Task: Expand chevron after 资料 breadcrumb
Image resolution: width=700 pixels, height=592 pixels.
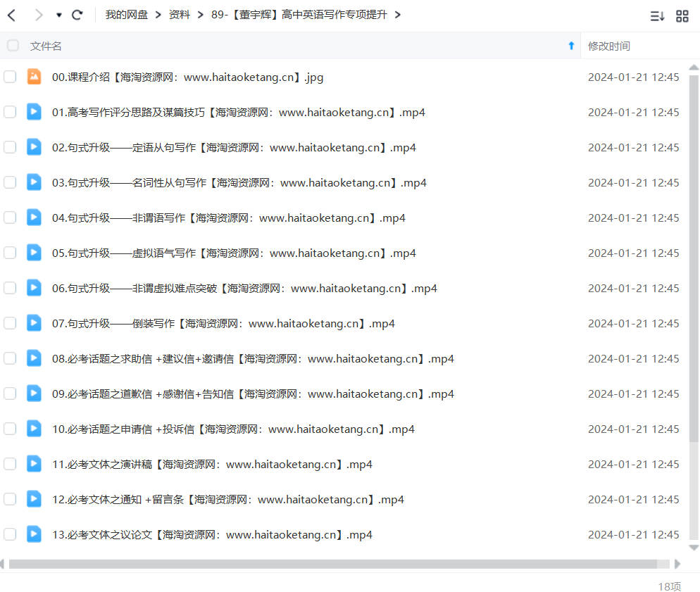Action: coord(201,15)
